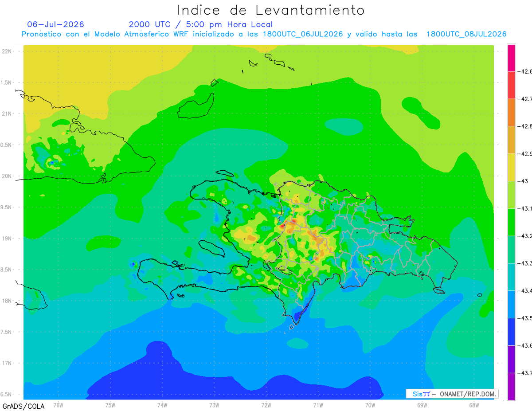Click the '1800UTC_06JUL2026' initialization timestamp

(303, 34)
